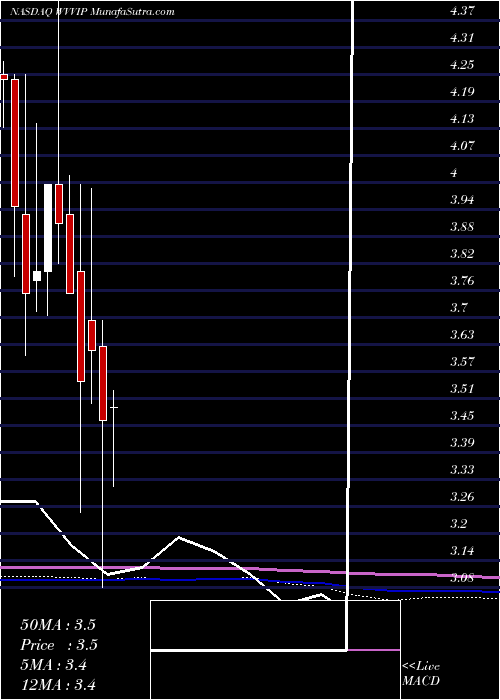Click the 3.14 price axis label
500x700 pixels.
(x=462, y=550)
